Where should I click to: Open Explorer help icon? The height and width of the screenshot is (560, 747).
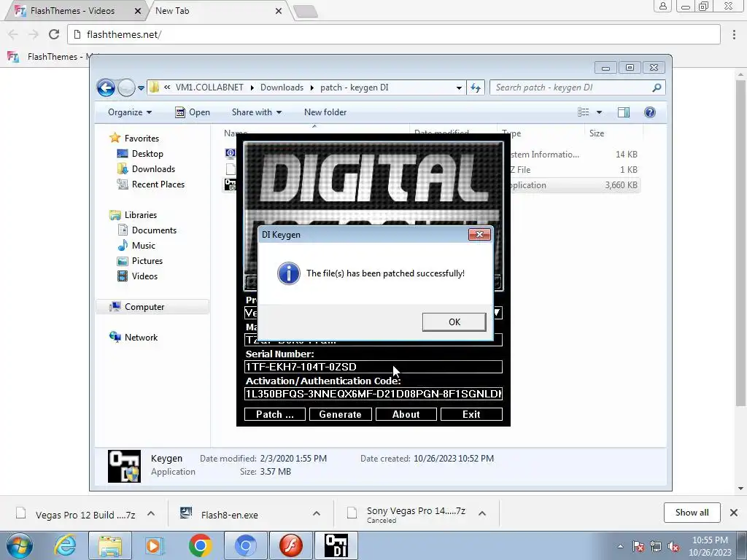pos(650,112)
